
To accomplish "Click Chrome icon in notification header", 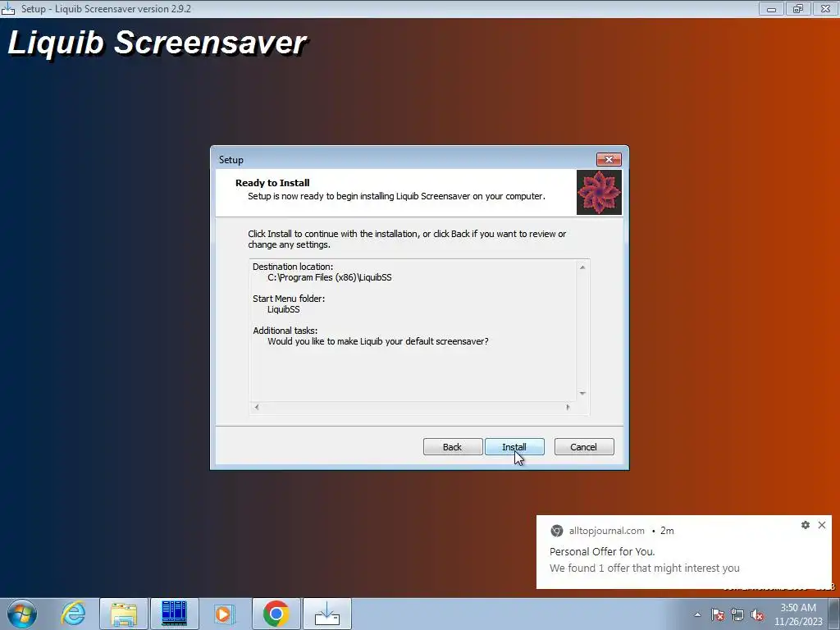I will [557, 531].
